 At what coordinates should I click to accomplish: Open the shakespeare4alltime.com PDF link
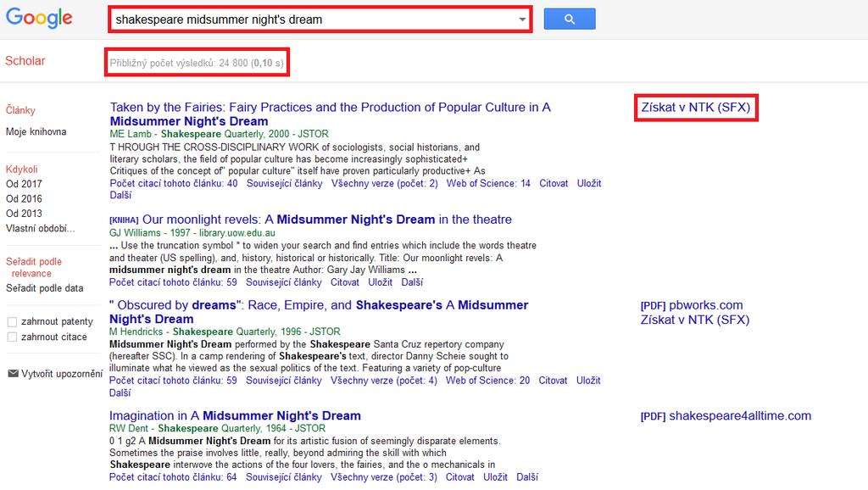(x=726, y=415)
